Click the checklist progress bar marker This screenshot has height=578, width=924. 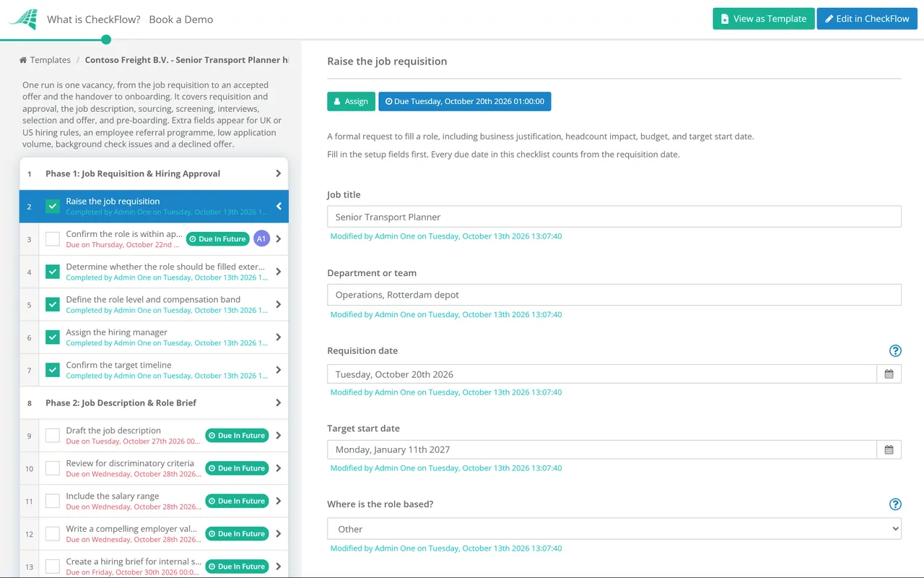click(106, 40)
